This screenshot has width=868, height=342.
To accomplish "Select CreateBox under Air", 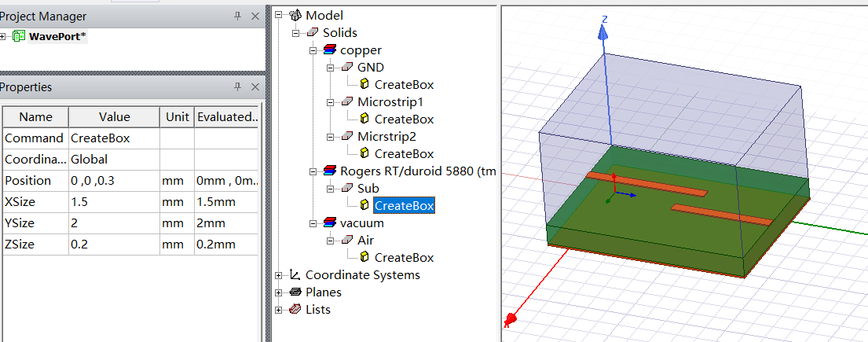I will point(404,258).
